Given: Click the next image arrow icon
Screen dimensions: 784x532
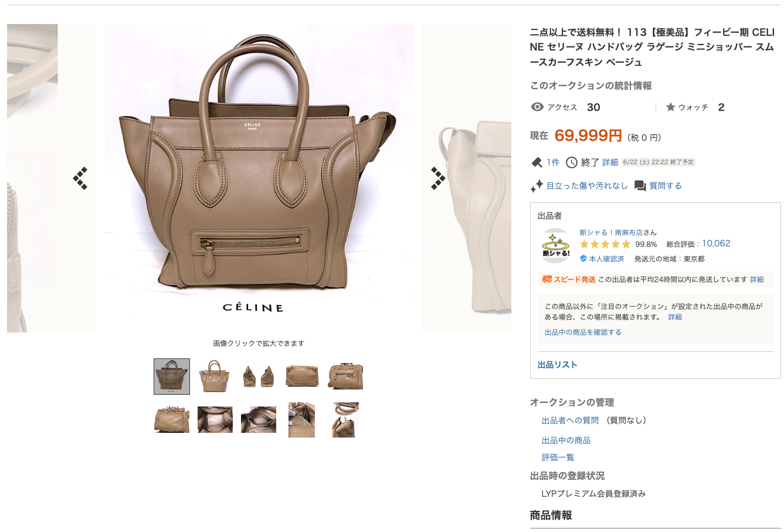Looking at the screenshot, I should 437,178.
